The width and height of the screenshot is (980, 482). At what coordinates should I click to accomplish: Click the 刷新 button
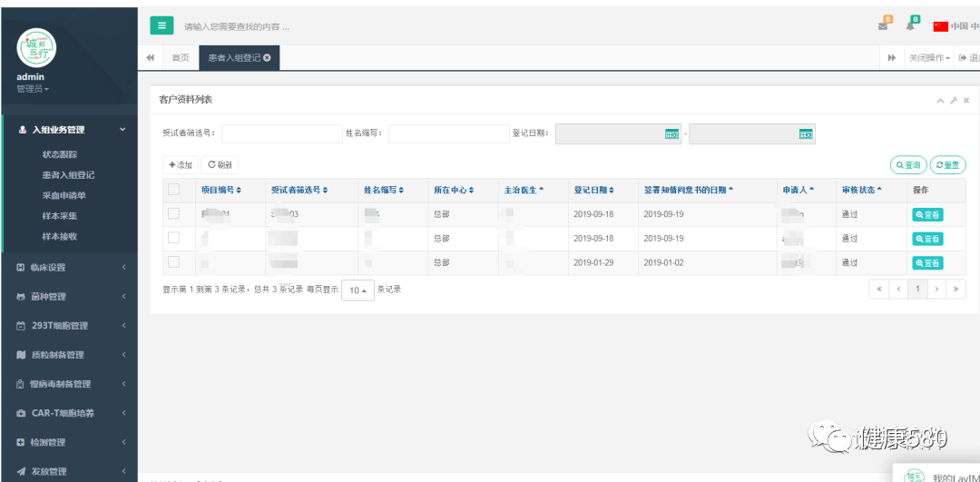point(220,165)
